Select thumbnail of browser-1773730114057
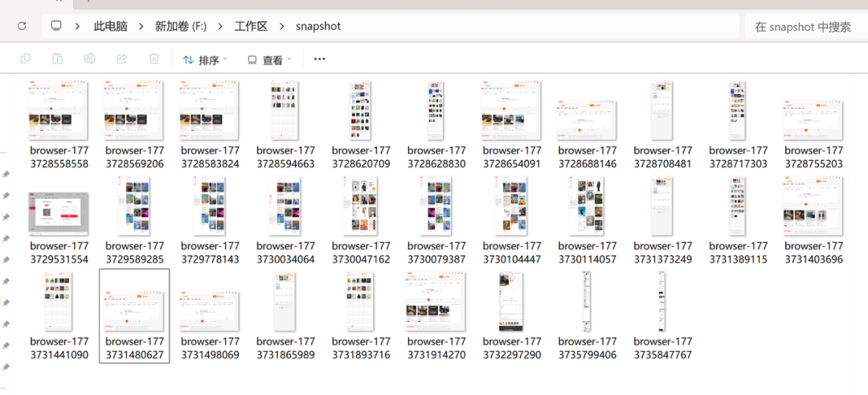Screen dimensions: 868x395 point(587,206)
